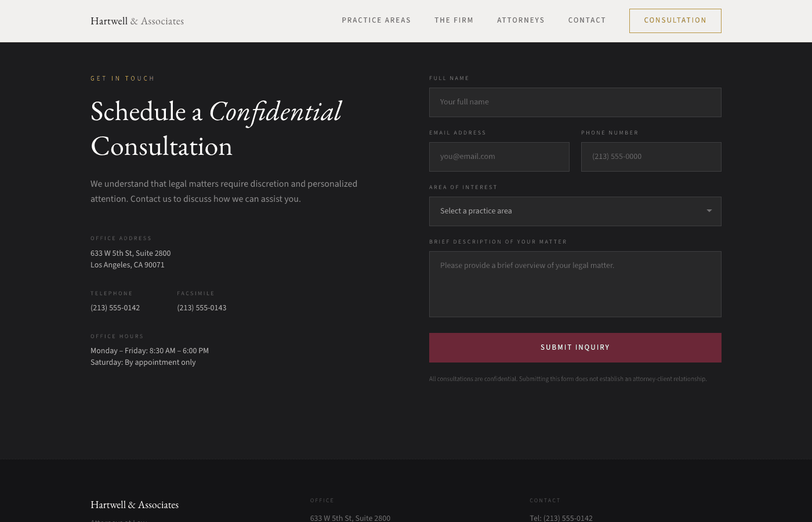Click the legal matter description textarea

[x=575, y=284]
